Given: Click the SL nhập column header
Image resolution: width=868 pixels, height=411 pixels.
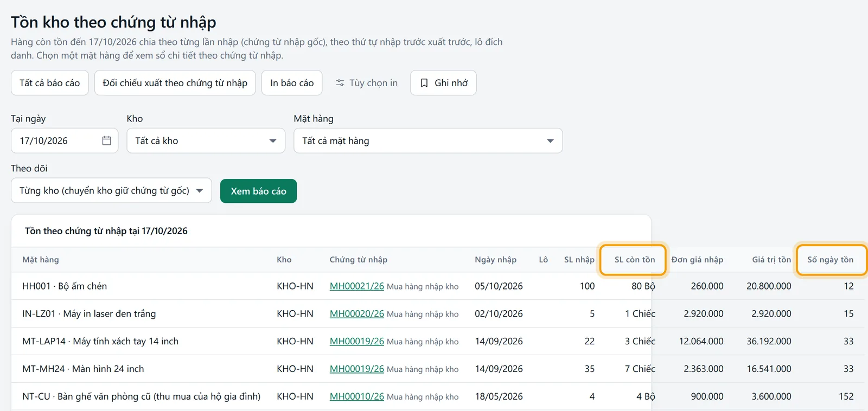Looking at the screenshot, I should pos(579,259).
